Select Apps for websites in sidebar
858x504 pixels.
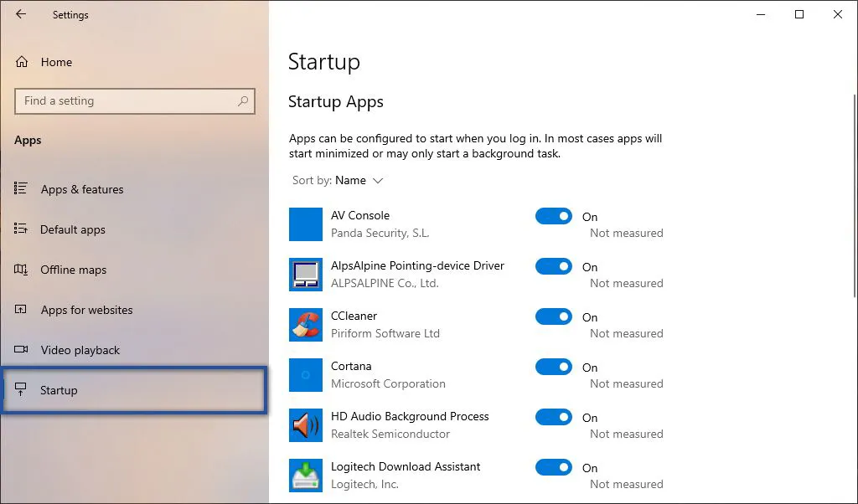(86, 310)
